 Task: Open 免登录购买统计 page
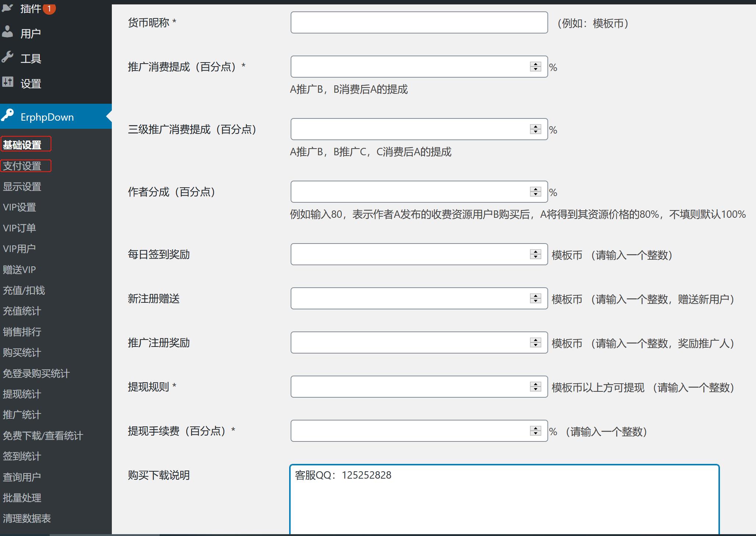[36, 373]
